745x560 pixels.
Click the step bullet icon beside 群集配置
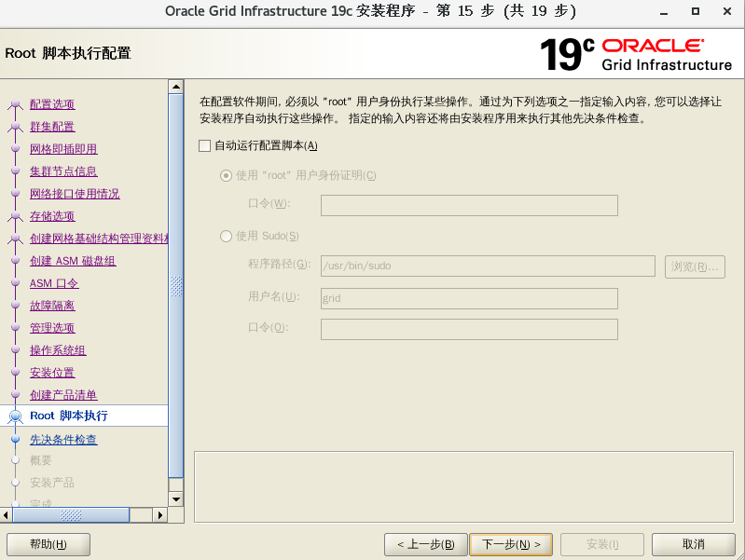15,127
